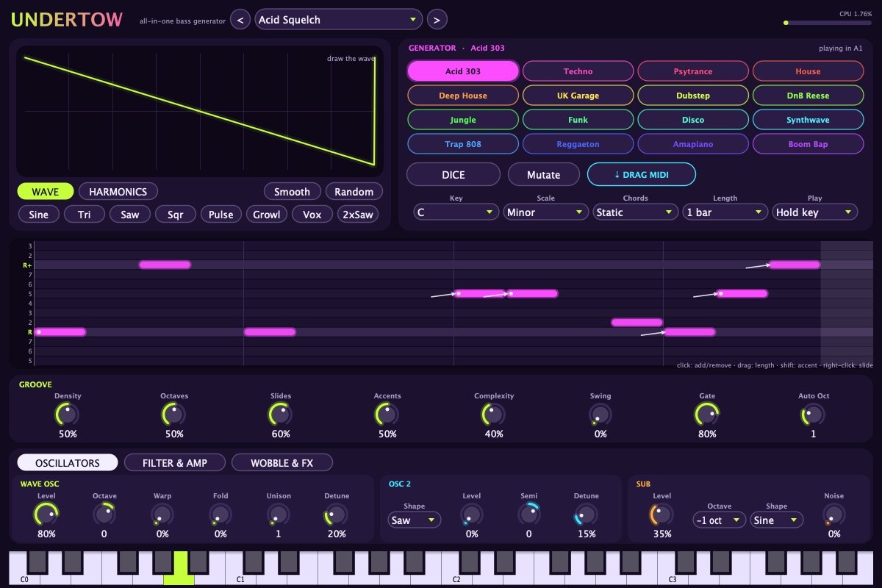Select the Dubstep generator style
Screen dimensions: 882x588
point(693,96)
